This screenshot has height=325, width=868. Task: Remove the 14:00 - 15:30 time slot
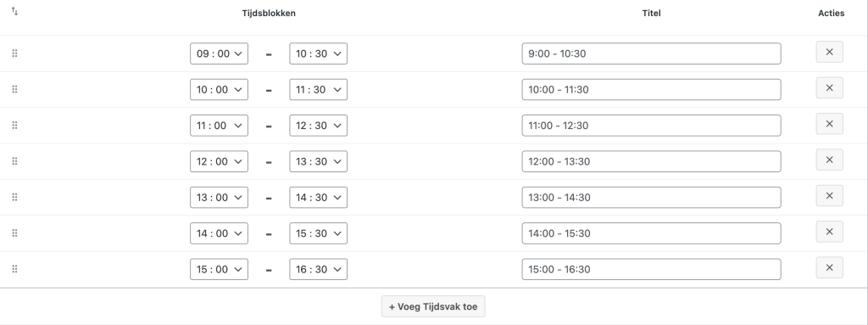click(829, 232)
